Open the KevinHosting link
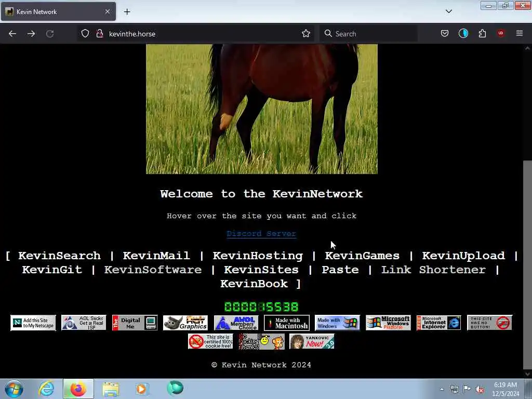The image size is (532, 399). (258, 256)
